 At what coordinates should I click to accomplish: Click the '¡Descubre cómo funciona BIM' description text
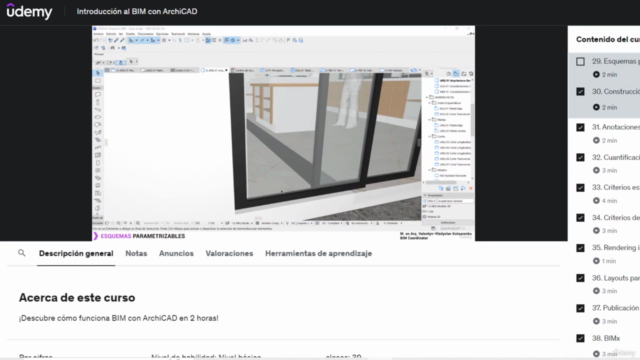pyautogui.click(x=118, y=318)
